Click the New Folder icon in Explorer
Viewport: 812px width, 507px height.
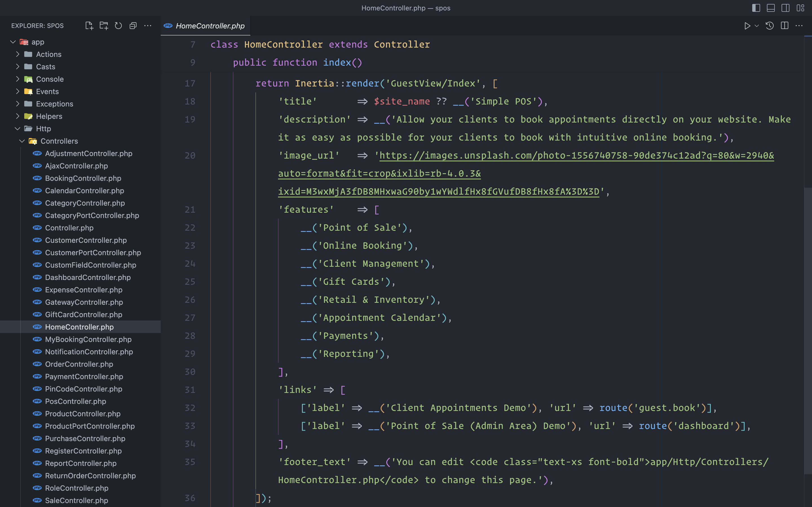(104, 26)
